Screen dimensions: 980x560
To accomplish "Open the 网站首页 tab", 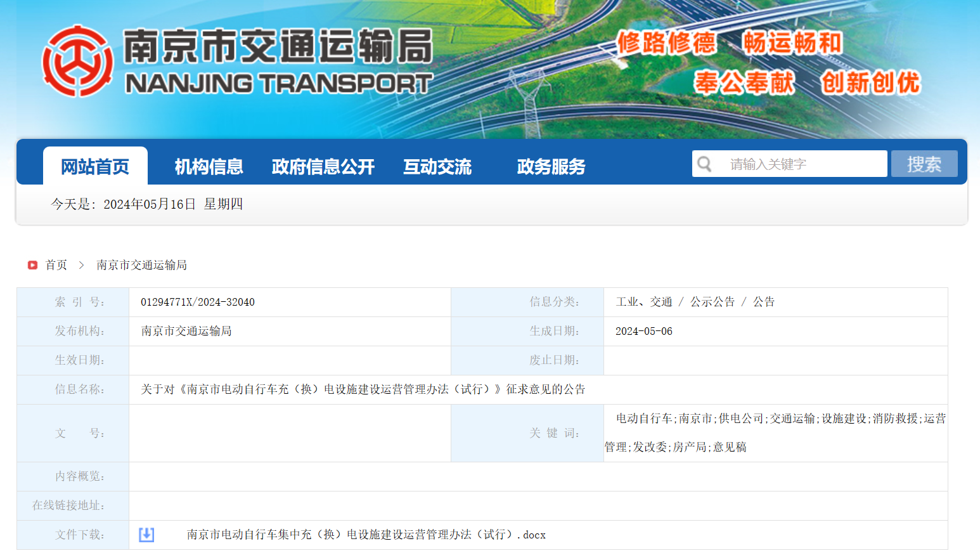I will [x=95, y=167].
